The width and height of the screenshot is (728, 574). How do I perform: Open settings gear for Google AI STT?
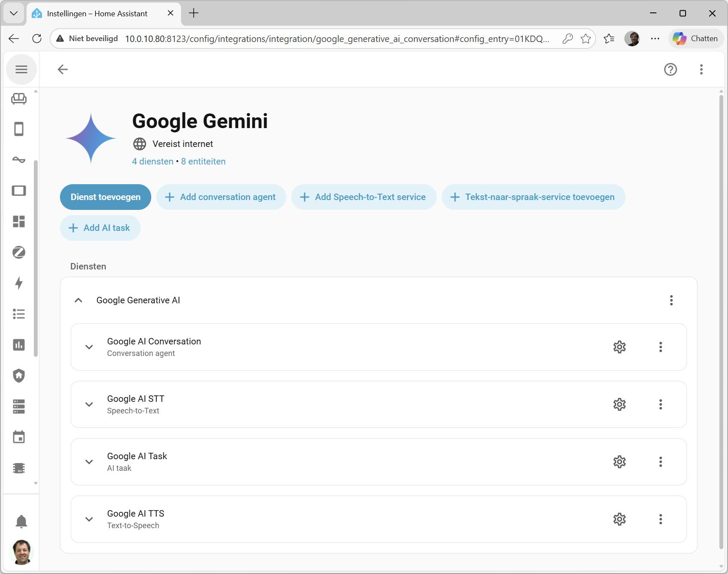coord(619,404)
